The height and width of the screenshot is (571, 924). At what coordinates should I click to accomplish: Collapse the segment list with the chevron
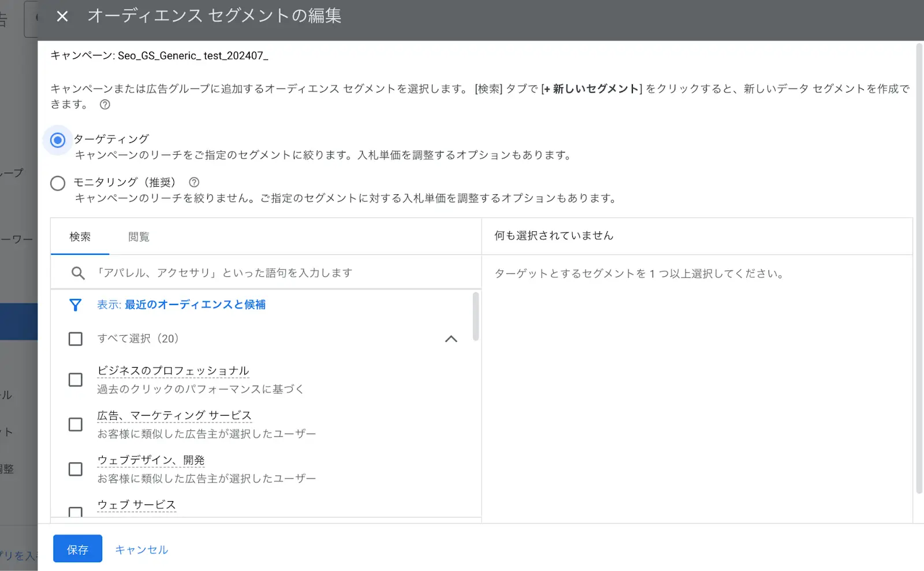click(452, 339)
